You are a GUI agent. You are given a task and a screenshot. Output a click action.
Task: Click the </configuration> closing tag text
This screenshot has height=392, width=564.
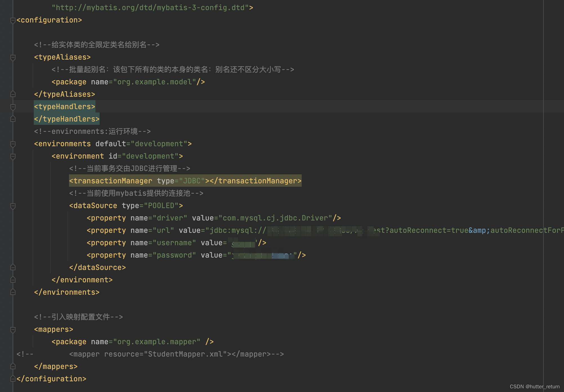[51, 379]
